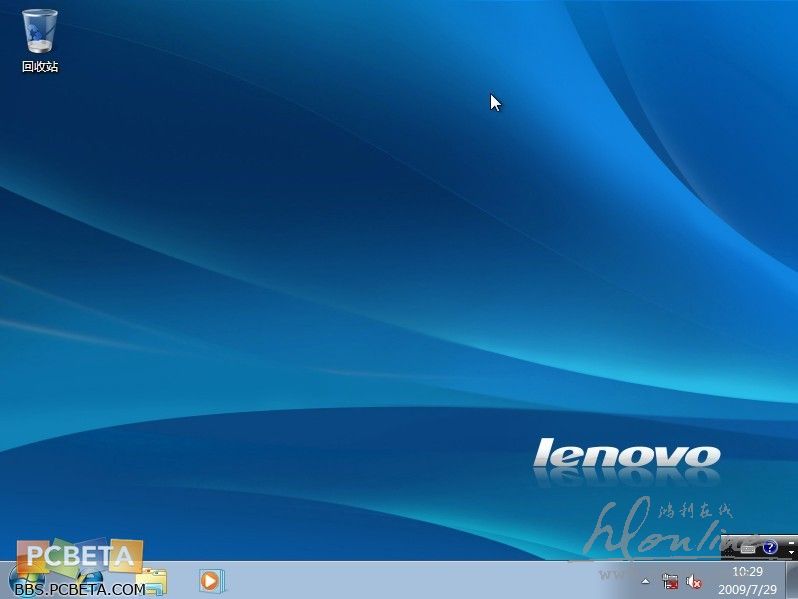Open Windows Explorer folder icon in taskbar

tap(153, 581)
